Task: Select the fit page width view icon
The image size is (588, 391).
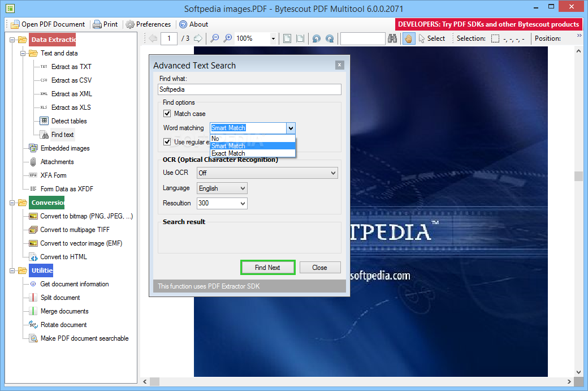Action: 300,38
